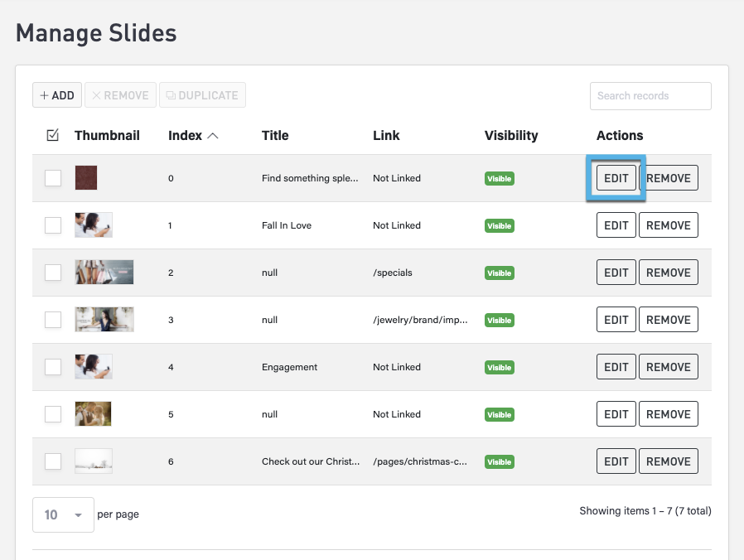Toggle Visible badge on Christmas slide
The image size is (744, 560).
pos(499,462)
